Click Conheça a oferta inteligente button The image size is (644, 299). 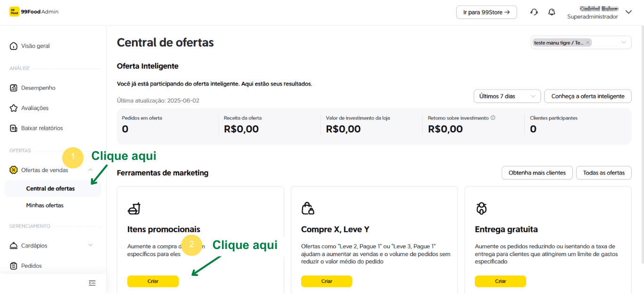pyautogui.click(x=587, y=96)
